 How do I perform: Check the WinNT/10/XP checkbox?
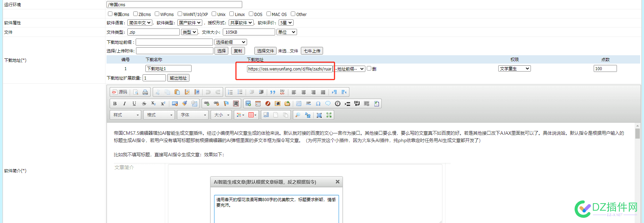pyautogui.click(x=180, y=14)
